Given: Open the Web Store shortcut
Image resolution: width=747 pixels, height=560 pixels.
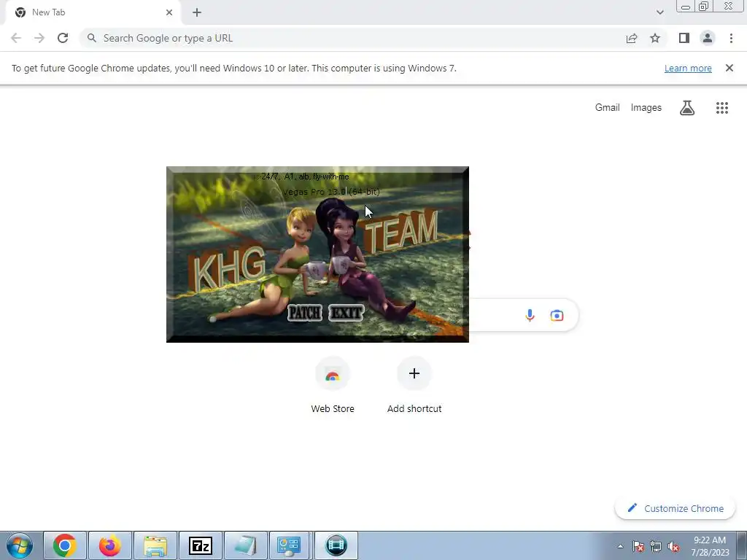Looking at the screenshot, I should click(333, 386).
